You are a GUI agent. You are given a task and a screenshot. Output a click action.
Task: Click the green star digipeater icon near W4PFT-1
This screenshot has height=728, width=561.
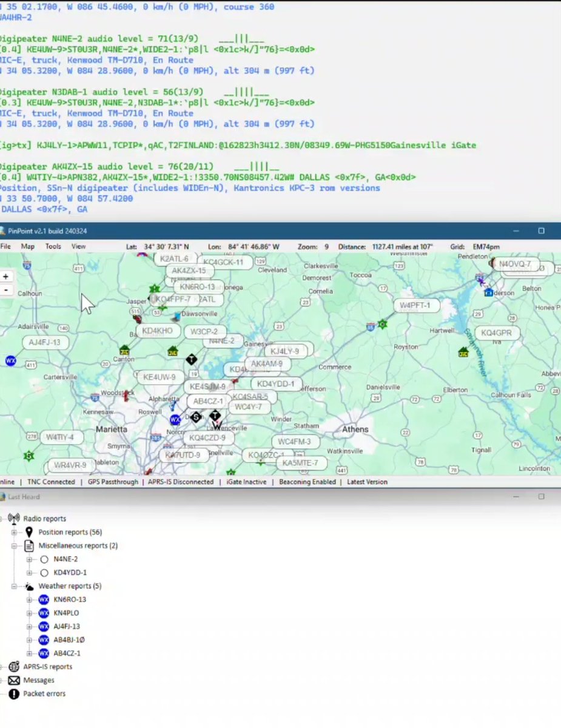coord(383,324)
